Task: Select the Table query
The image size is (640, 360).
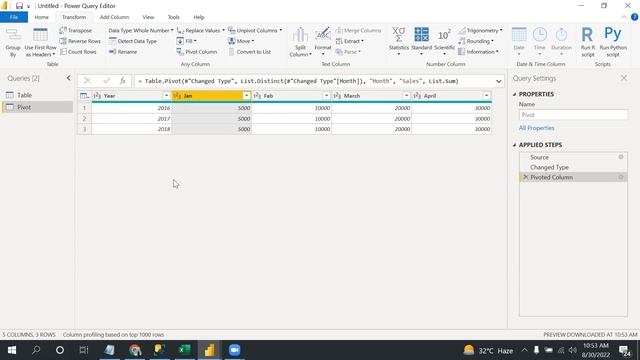Action: (x=38, y=95)
